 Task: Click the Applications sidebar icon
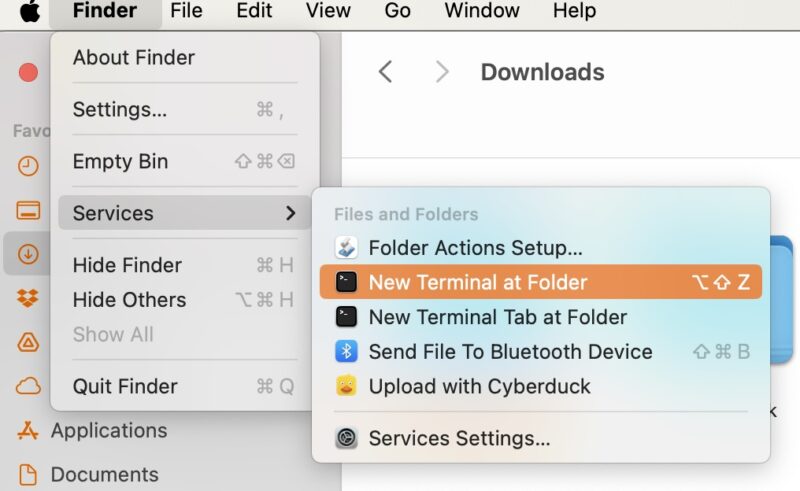point(28,431)
